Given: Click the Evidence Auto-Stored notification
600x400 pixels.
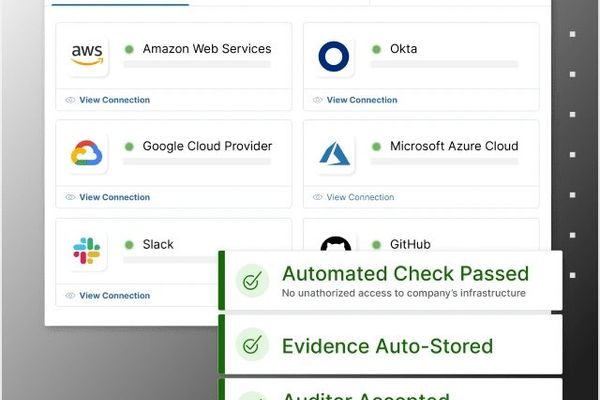Looking at the screenshot, I should point(390,344).
